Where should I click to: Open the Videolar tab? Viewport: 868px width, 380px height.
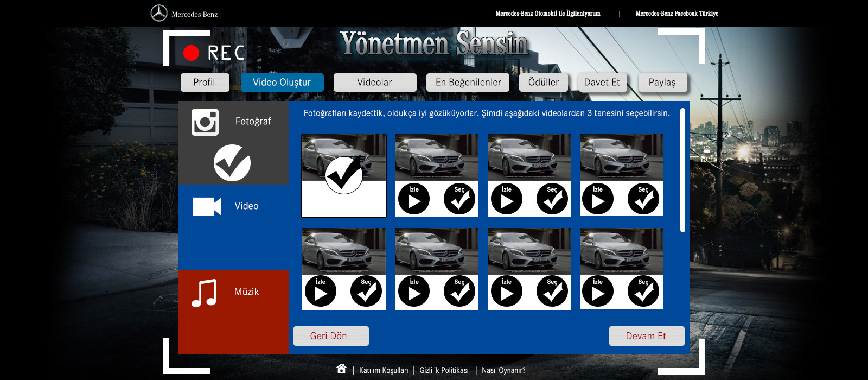pyautogui.click(x=375, y=82)
